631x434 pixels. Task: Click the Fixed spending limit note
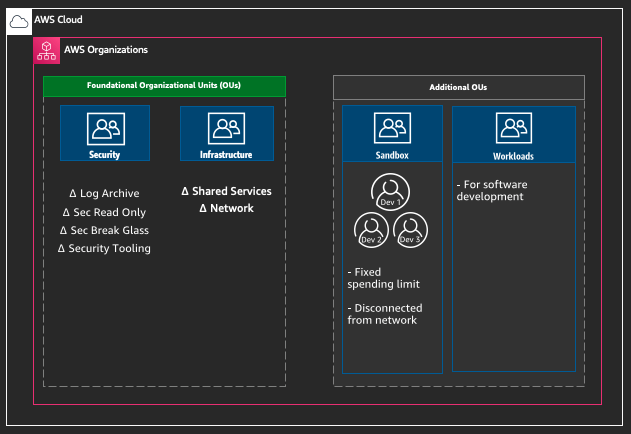tap(384, 278)
